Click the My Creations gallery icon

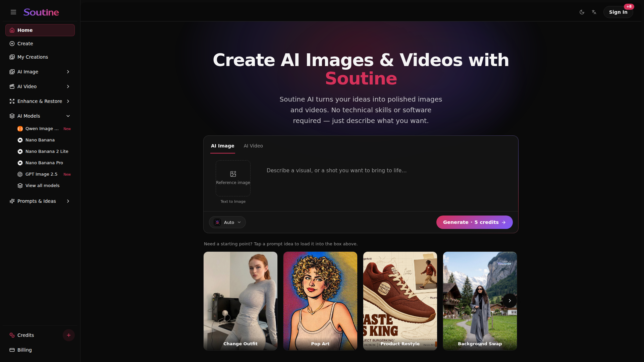click(x=12, y=57)
